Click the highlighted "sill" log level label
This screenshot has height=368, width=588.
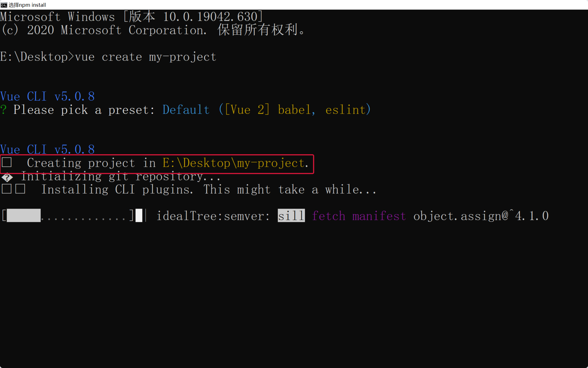pyautogui.click(x=291, y=216)
